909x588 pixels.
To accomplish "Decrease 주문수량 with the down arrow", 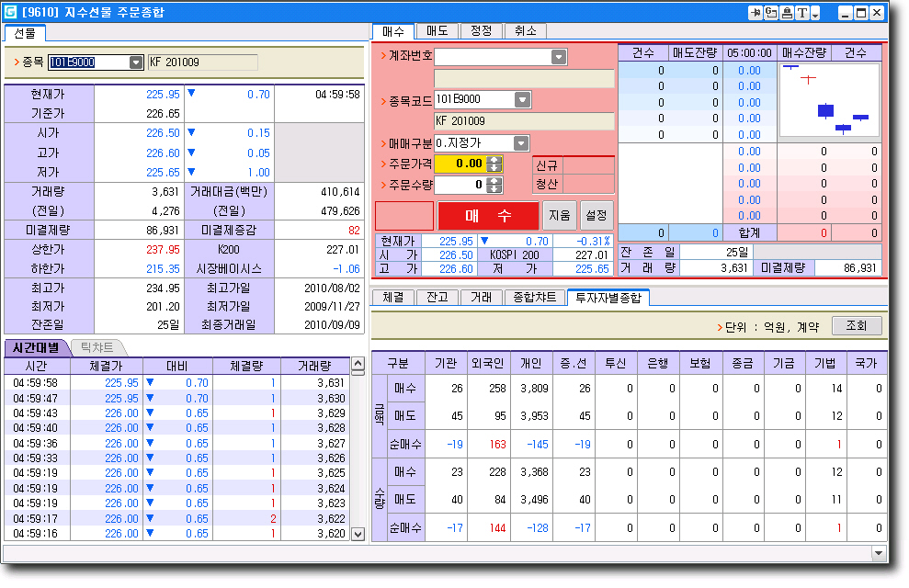I will pyautogui.click(x=494, y=189).
